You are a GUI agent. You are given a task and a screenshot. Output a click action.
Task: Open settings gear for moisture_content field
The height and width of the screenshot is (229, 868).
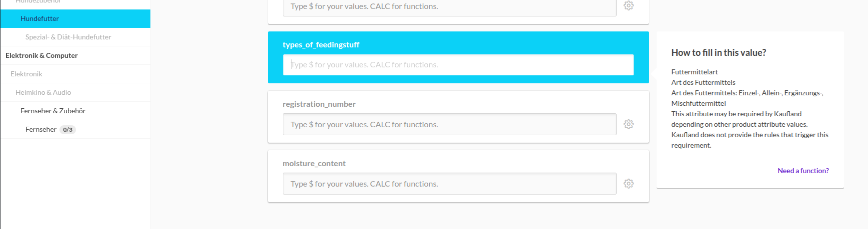click(x=629, y=184)
